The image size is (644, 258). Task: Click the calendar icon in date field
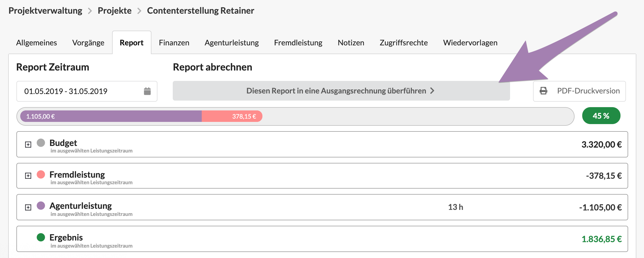(x=147, y=91)
